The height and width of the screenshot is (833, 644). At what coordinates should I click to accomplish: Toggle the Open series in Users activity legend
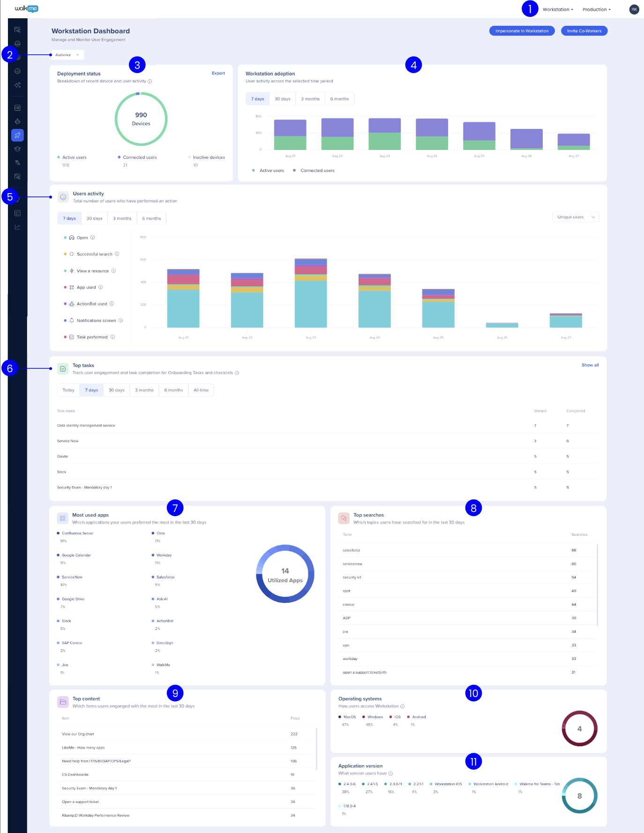[x=82, y=238]
